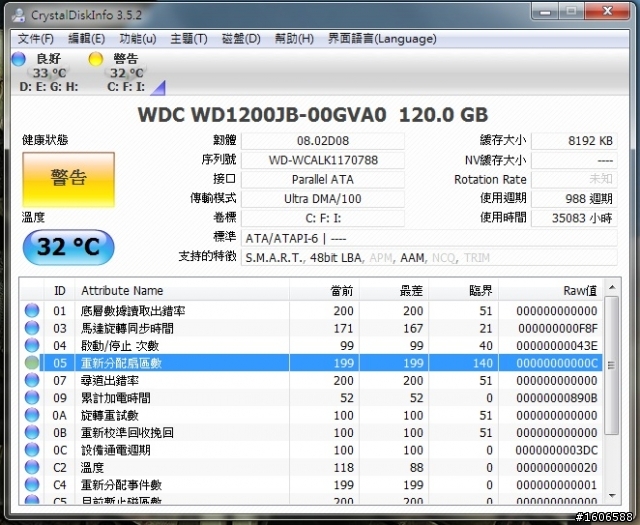
Task: Click the attribute list scroll up arrow
Action: tap(612, 287)
